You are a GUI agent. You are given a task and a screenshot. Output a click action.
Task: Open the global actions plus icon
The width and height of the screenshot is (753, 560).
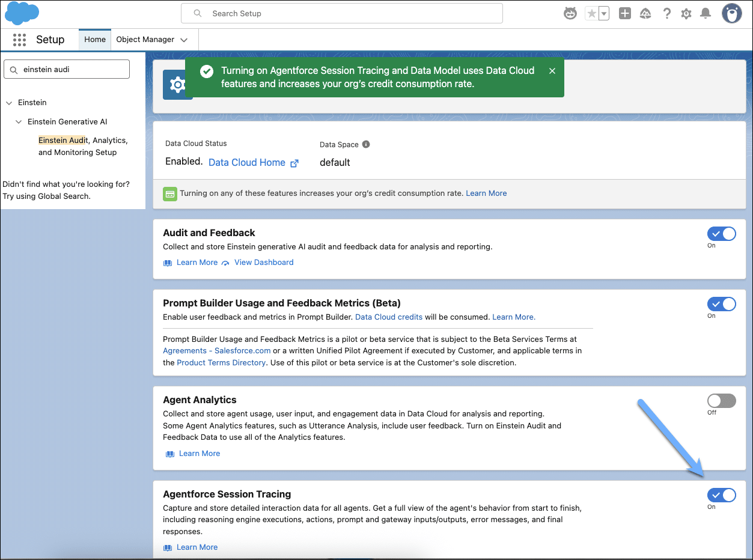tap(625, 13)
